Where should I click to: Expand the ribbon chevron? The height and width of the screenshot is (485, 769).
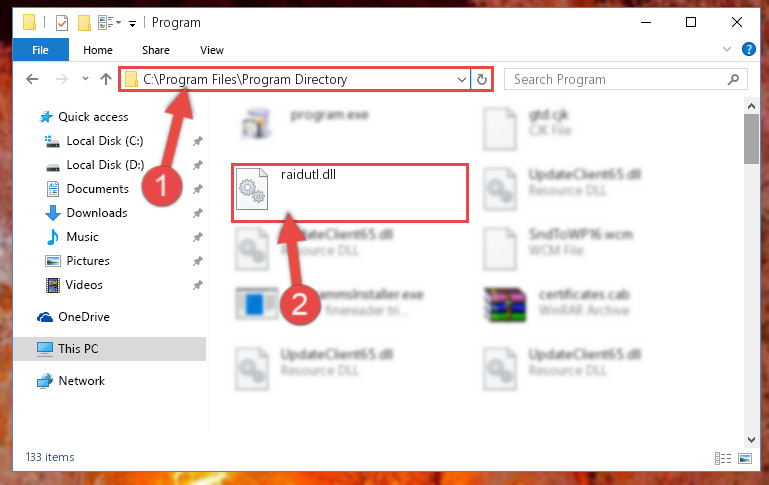click(x=727, y=49)
